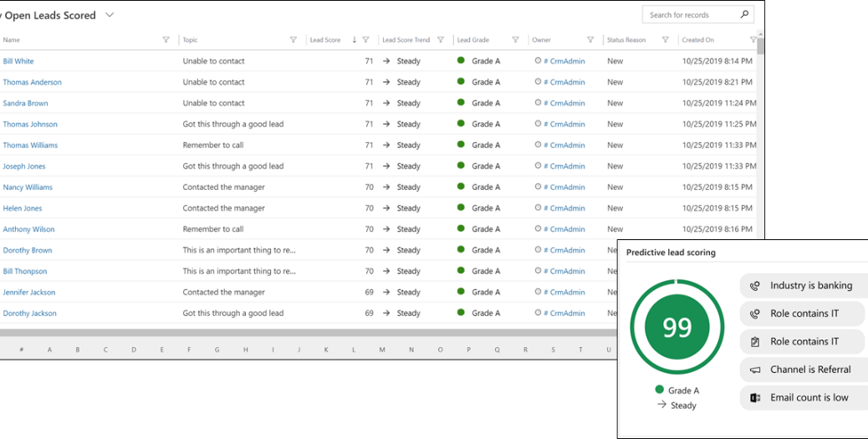The height and width of the screenshot is (439, 868).
Task: Open the Helen Jones lead record
Action: point(22,208)
